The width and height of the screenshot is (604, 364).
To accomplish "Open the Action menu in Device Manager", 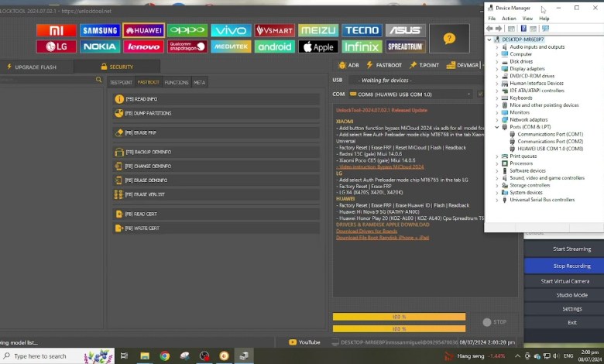I will [509, 19].
